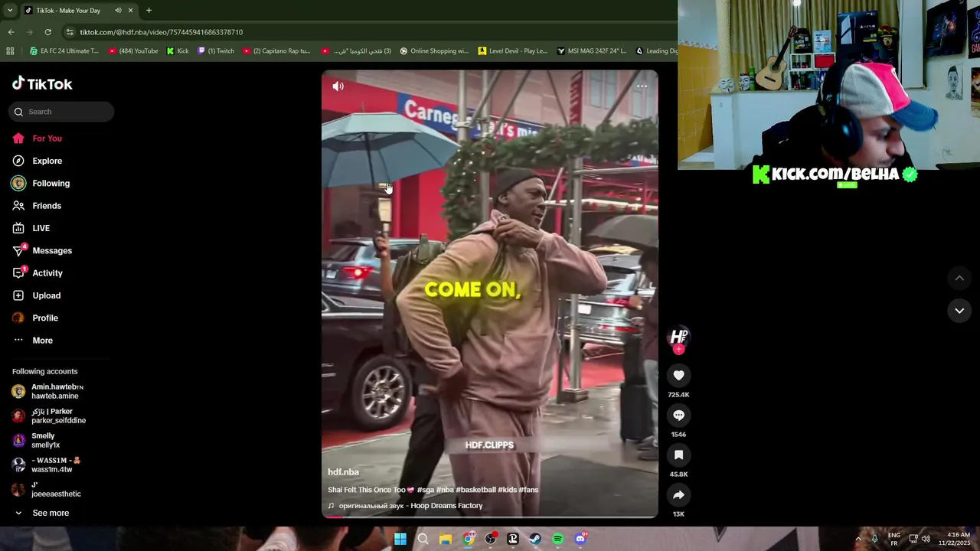Open the Kick bookmark
The width and height of the screenshot is (980, 551).
click(178, 51)
